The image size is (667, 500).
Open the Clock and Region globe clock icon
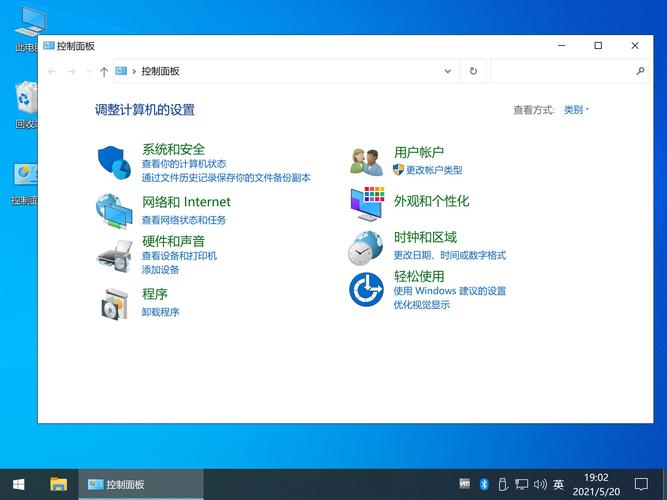pyautogui.click(x=365, y=248)
